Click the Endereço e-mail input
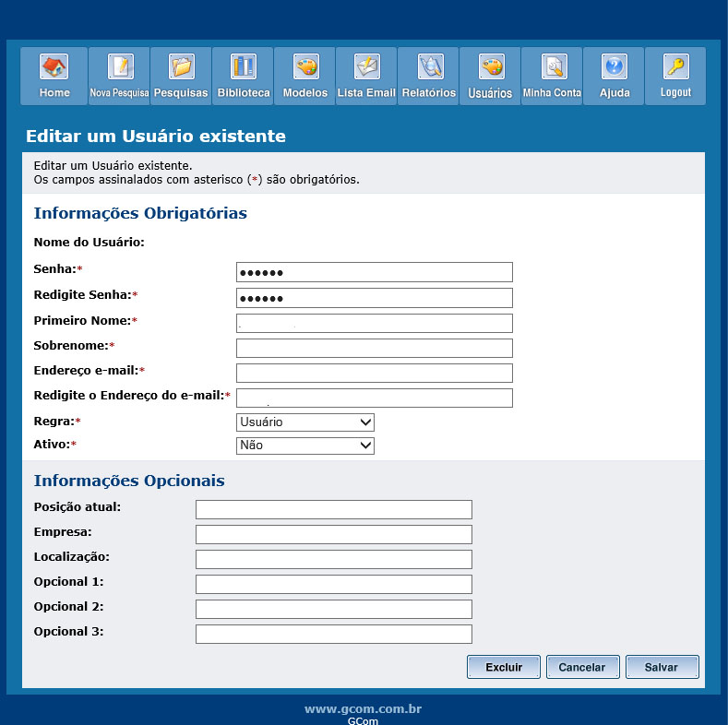The height and width of the screenshot is (725, 728). (375, 374)
